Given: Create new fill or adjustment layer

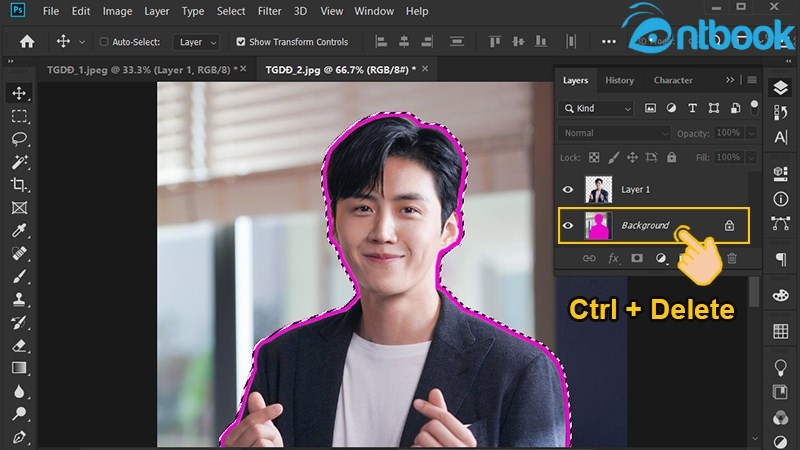Looking at the screenshot, I should click(x=661, y=259).
